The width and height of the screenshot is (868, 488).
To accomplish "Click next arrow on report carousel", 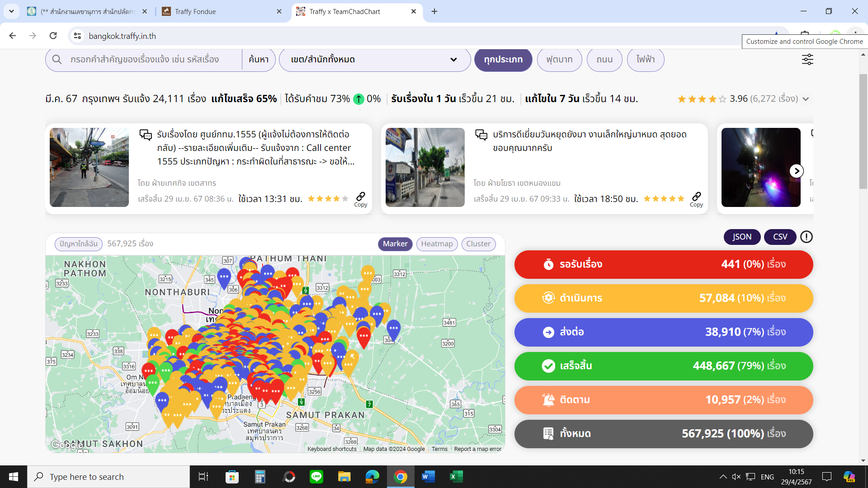I will coord(796,171).
